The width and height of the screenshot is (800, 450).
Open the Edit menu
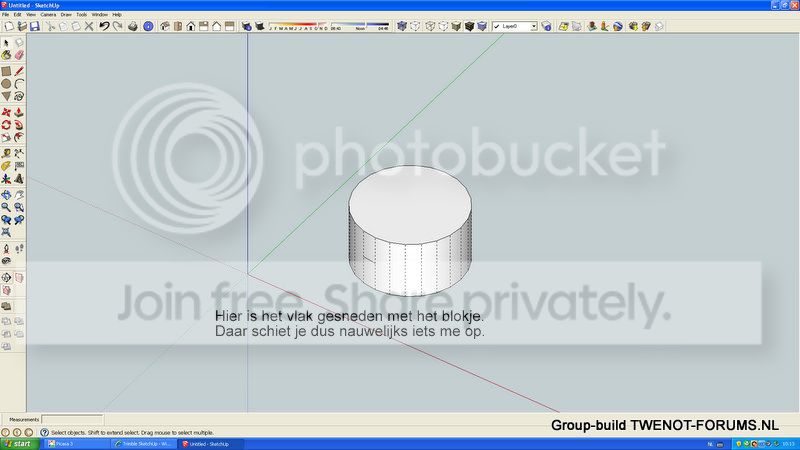coord(17,15)
